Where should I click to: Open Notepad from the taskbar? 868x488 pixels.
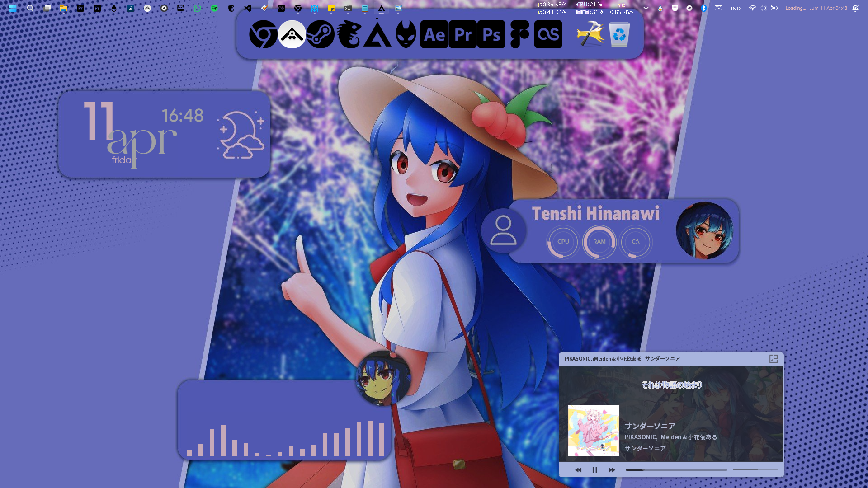[365, 8]
